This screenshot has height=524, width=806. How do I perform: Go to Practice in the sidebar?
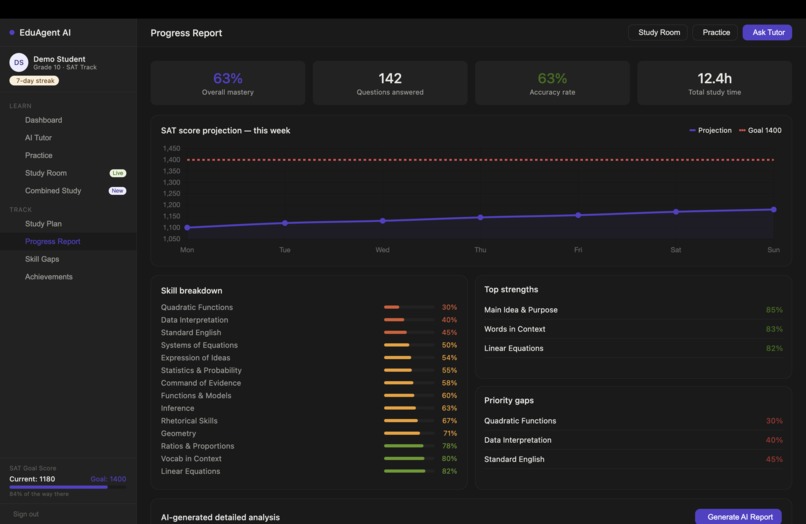click(x=39, y=155)
